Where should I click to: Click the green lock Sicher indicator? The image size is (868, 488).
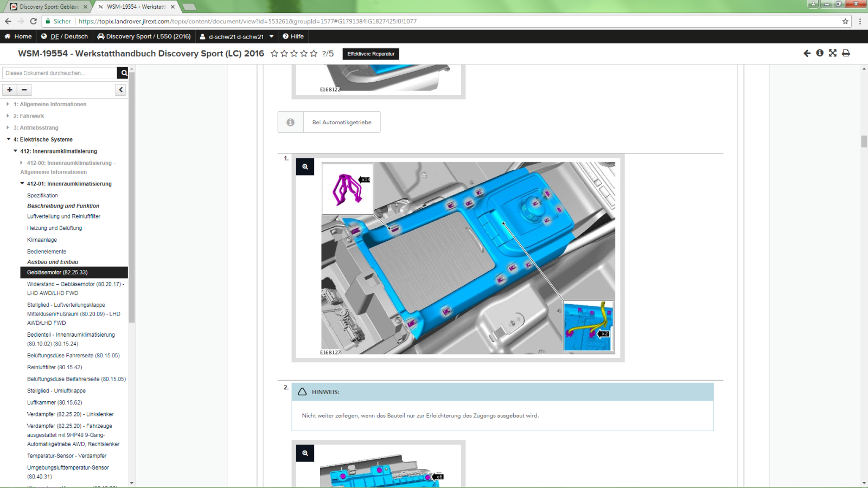pos(59,21)
